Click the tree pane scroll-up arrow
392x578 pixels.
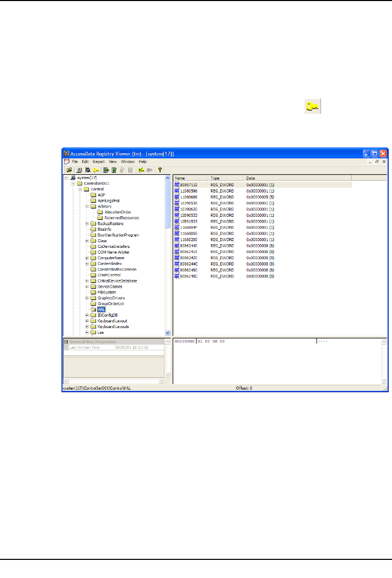coord(168,177)
